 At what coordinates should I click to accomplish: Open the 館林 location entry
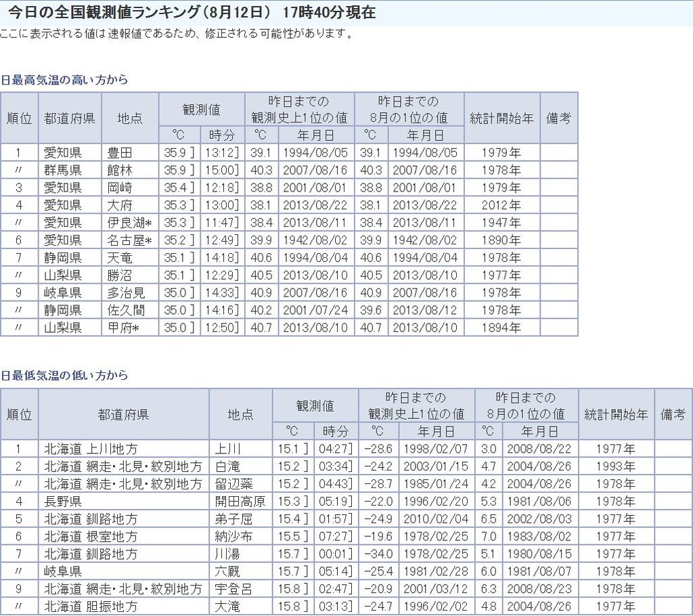pos(120,170)
